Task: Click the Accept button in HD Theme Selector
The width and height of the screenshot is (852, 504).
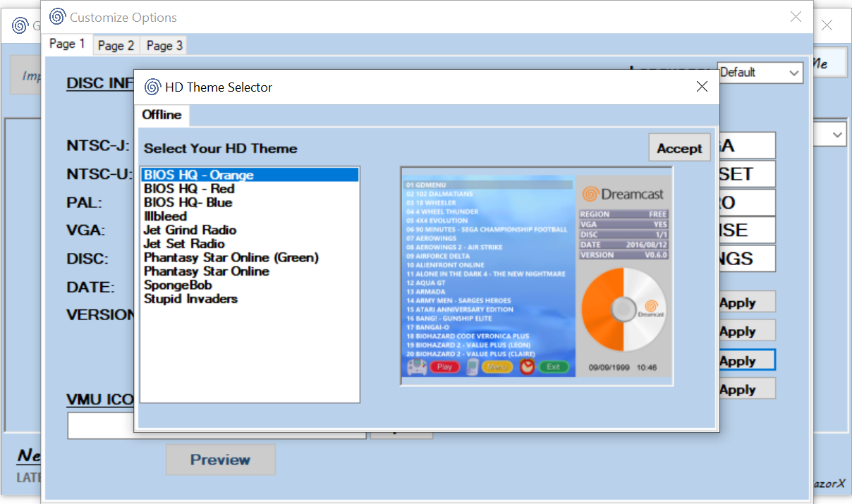Action: pos(679,148)
